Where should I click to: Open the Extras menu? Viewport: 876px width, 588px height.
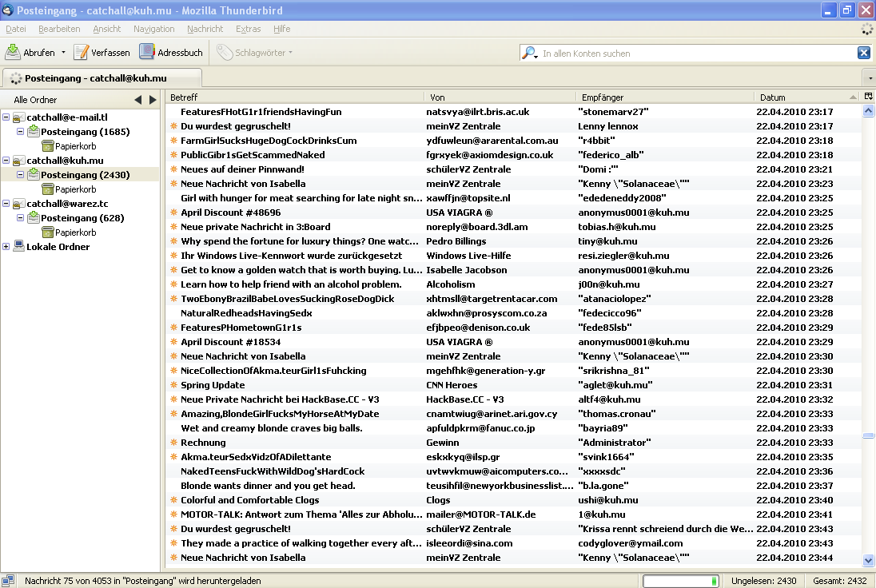coord(248,29)
